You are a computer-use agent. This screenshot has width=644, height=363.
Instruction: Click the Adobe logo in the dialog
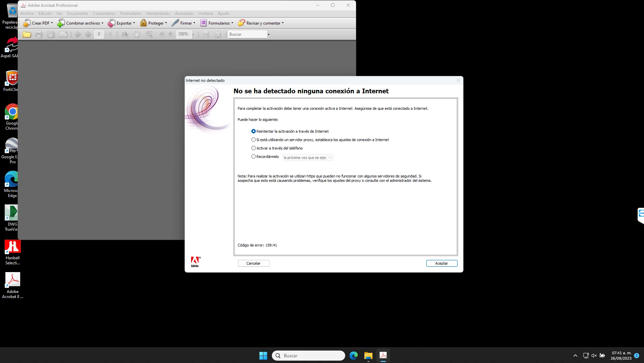click(195, 262)
